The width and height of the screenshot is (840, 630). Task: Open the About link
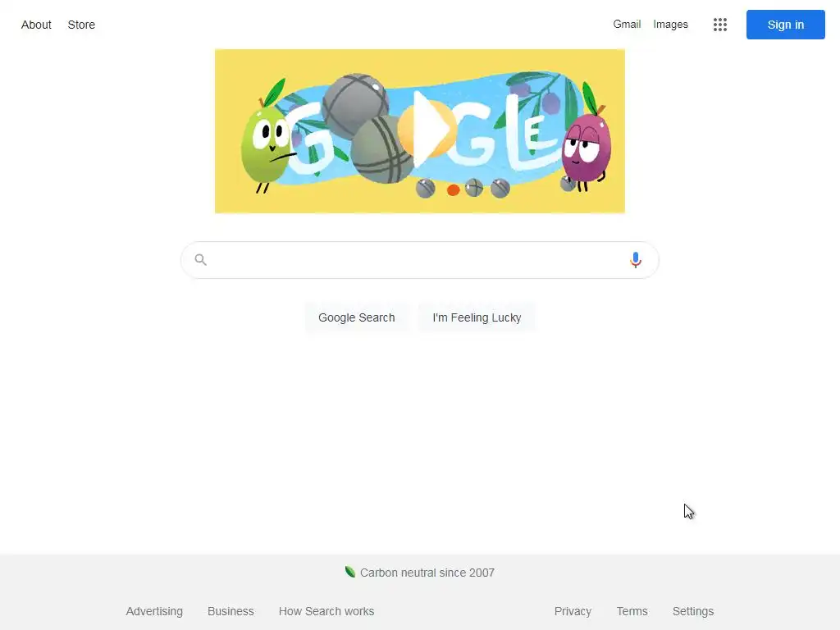[36, 25]
